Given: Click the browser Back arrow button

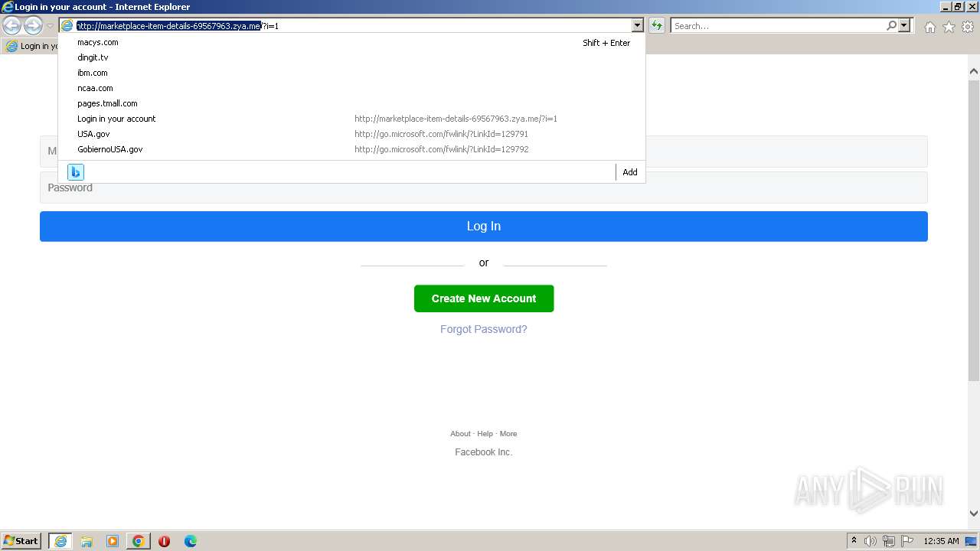Looking at the screenshot, I should pyautogui.click(x=12, y=26).
